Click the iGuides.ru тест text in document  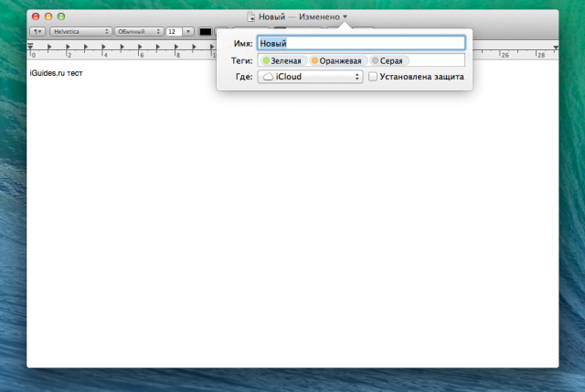click(x=56, y=73)
